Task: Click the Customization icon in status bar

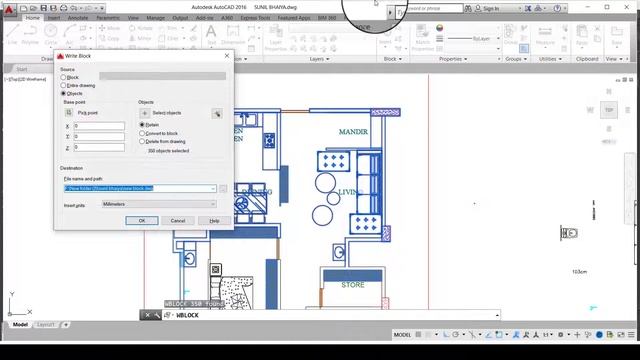Action: (x=631, y=334)
